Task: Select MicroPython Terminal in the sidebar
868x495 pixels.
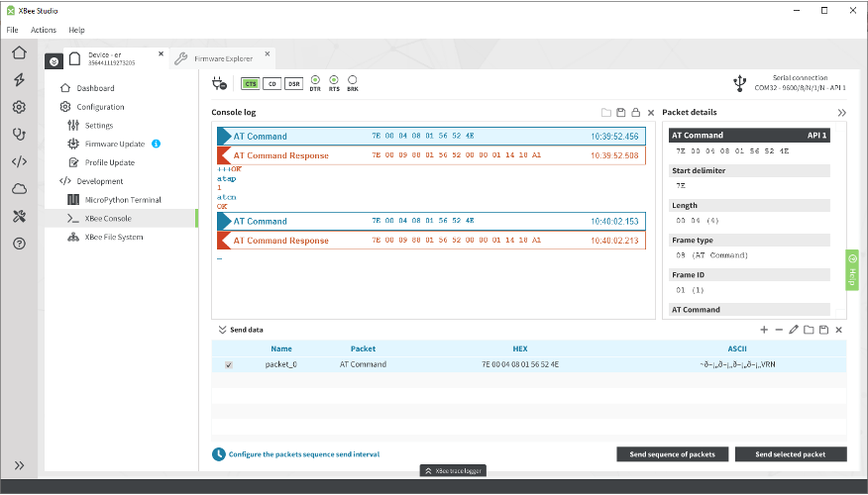Action: [123, 200]
